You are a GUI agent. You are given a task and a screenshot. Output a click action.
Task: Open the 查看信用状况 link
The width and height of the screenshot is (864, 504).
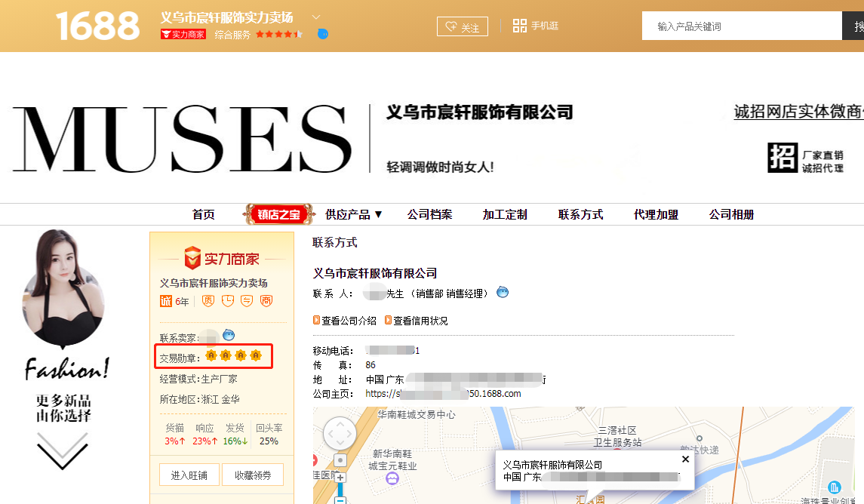point(417,321)
